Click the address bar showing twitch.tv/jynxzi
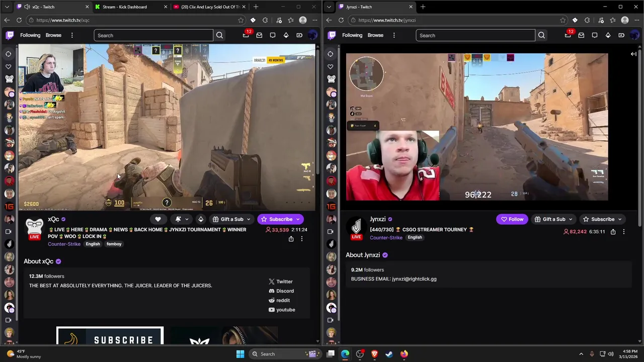This screenshot has width=644, height=362. [458, 20]
